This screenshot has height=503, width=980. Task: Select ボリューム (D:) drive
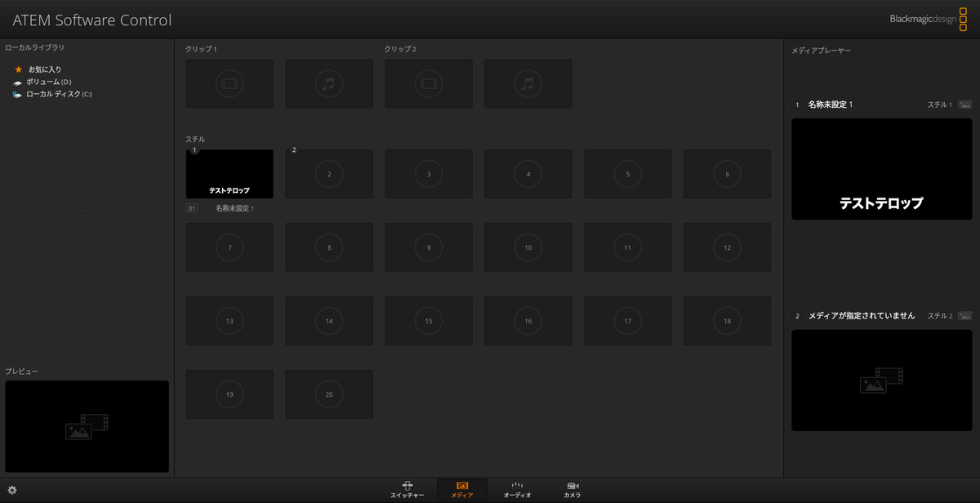coord(48,82)
